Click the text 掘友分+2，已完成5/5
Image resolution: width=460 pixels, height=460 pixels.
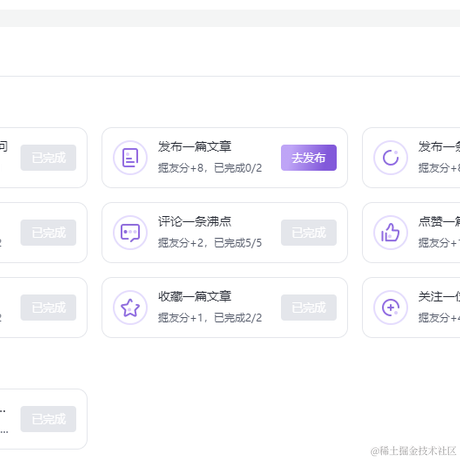click(x=210, y=243)
